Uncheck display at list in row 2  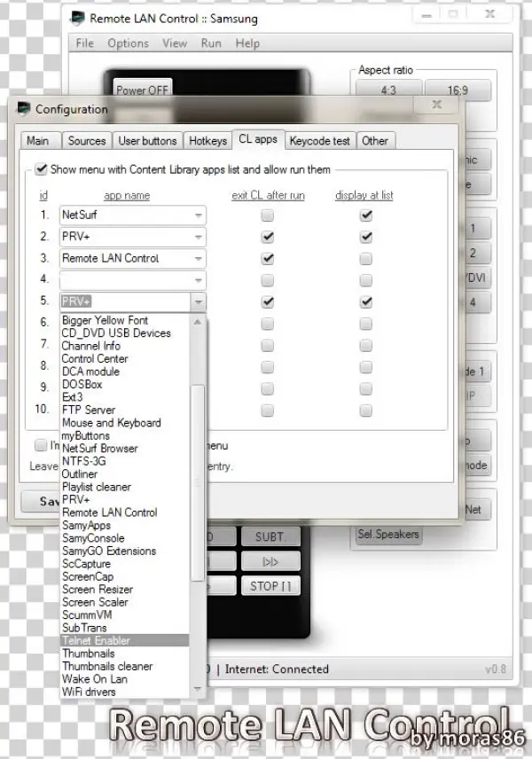click(366, 238)
